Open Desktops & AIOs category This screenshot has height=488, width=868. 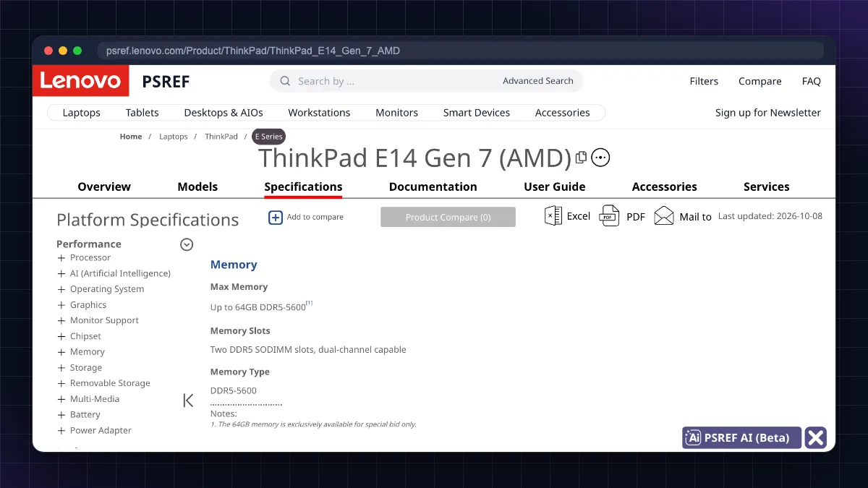[224, 113]
